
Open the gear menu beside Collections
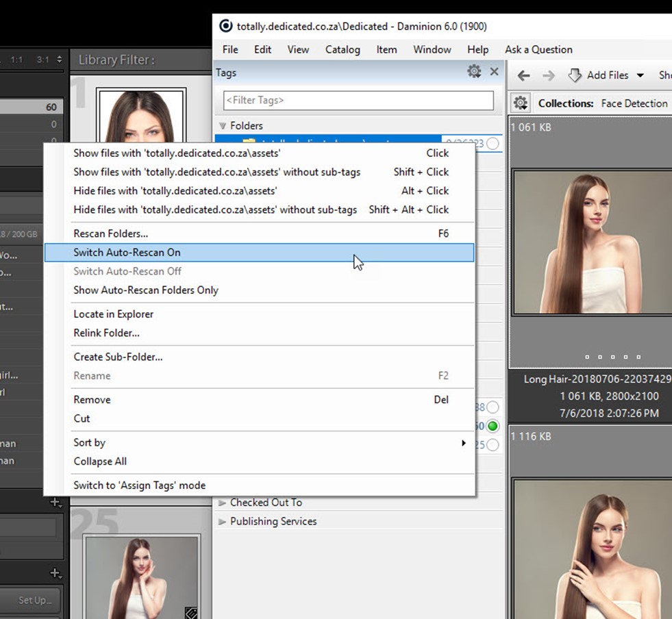point(521,103)
